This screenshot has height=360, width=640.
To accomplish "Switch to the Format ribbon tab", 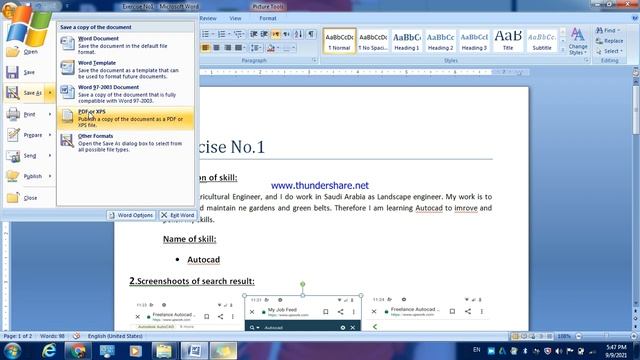I will 268,18.
